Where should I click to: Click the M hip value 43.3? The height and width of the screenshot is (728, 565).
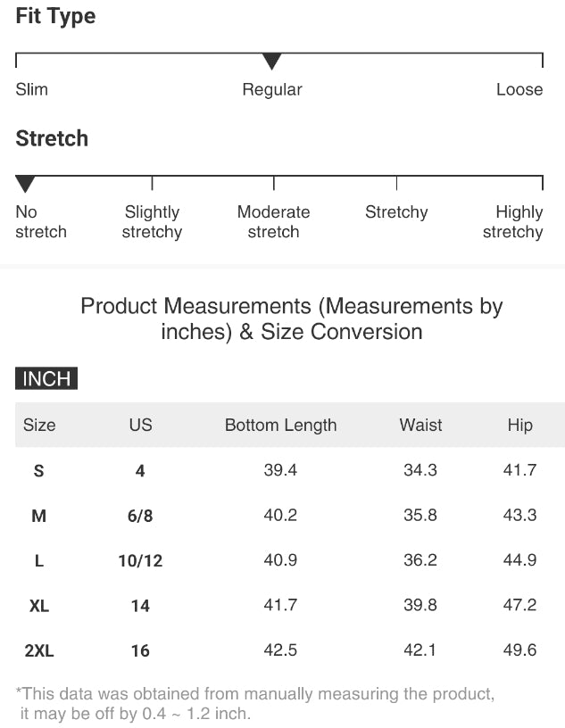pyautogui.click(x=519, y=515)
